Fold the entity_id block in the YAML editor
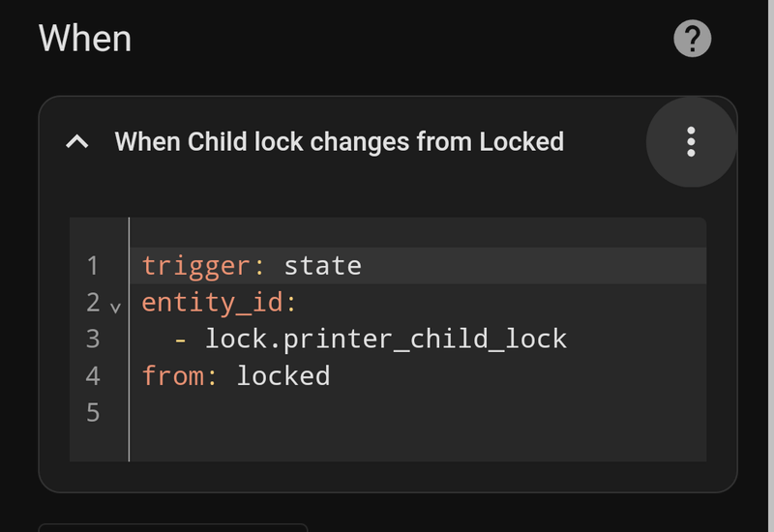Image resolution: width=774 pixels, height=532 pixels. coord(116,308)
